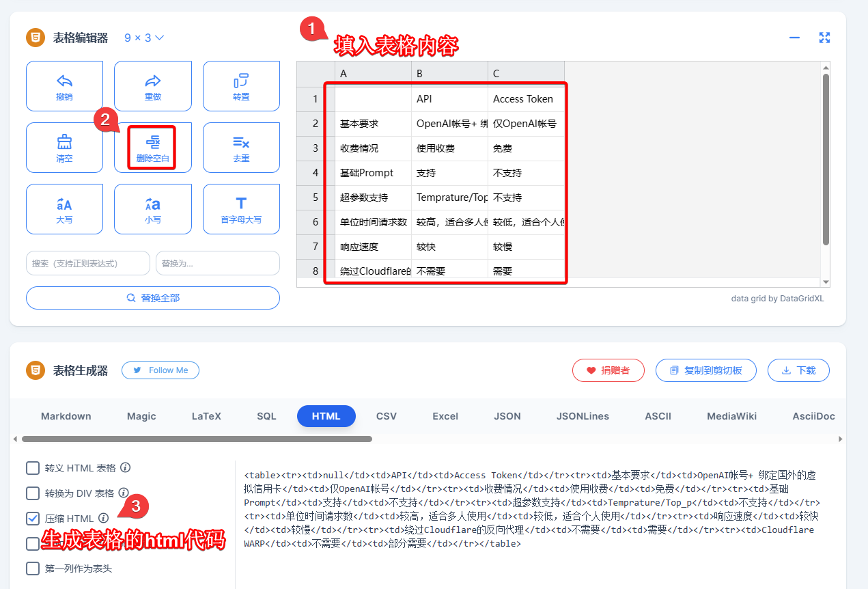Click the 重做 (redo) button
The image size is (868, 589).
point(153,86)
